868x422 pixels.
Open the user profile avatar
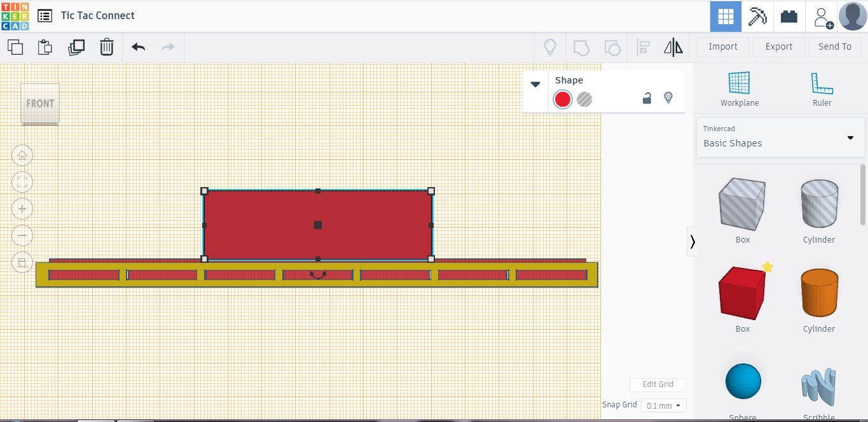(x=853, y=16)
